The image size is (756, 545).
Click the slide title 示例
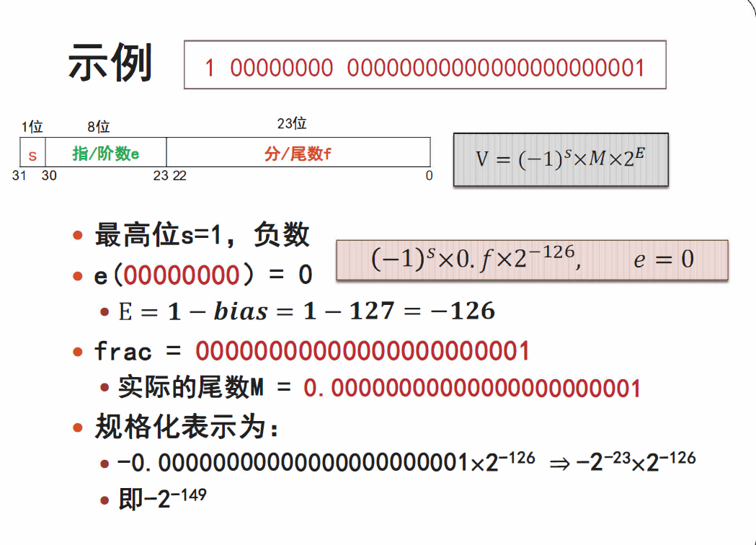point(110,63)
